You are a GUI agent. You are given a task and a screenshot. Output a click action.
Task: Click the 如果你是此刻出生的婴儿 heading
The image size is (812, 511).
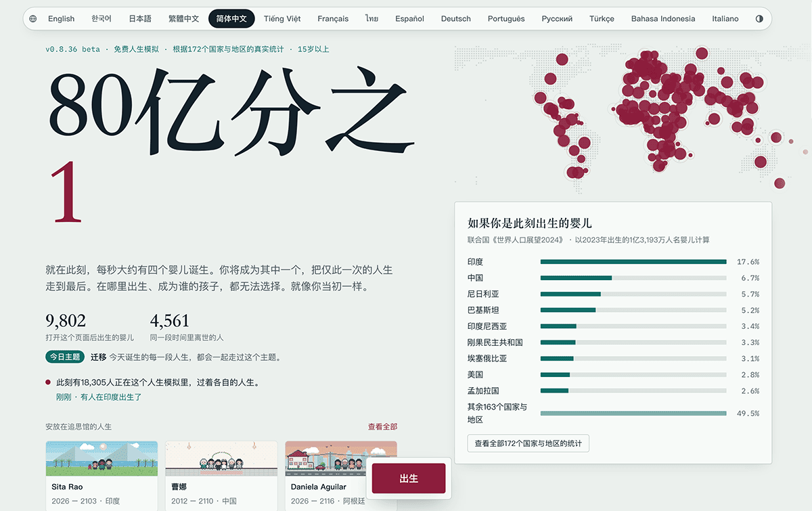[530, 223]
